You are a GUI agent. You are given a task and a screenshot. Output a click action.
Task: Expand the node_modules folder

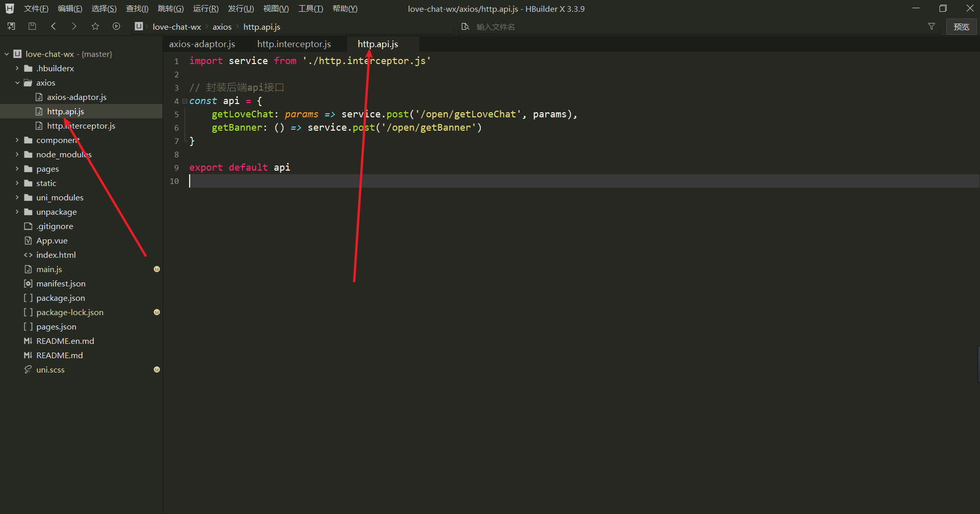point(17,154)
